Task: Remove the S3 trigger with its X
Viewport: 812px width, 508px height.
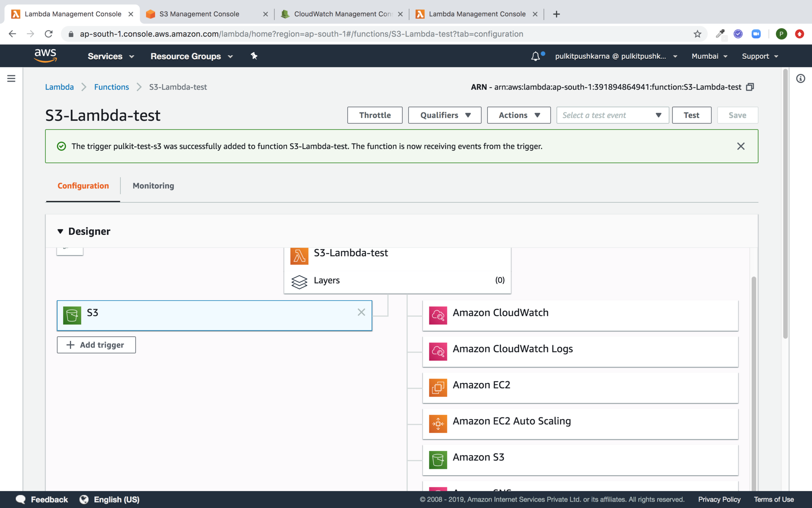Action: point(361,312)
